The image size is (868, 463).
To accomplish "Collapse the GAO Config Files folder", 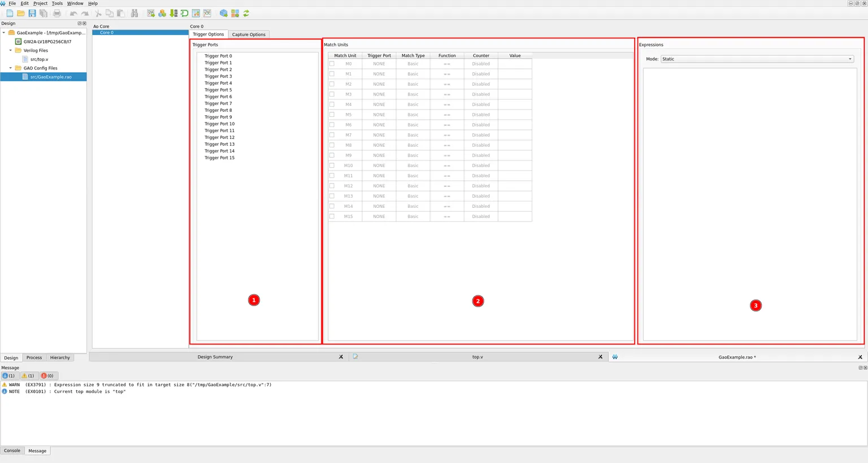I will tap(11, 68).
